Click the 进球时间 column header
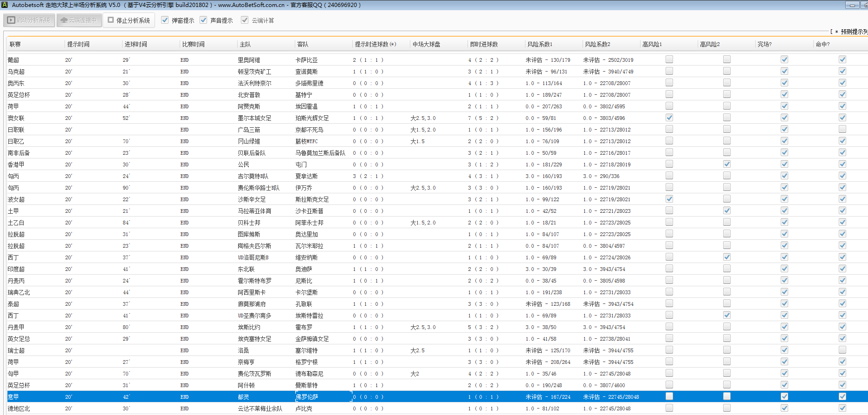 click(136, 44)
